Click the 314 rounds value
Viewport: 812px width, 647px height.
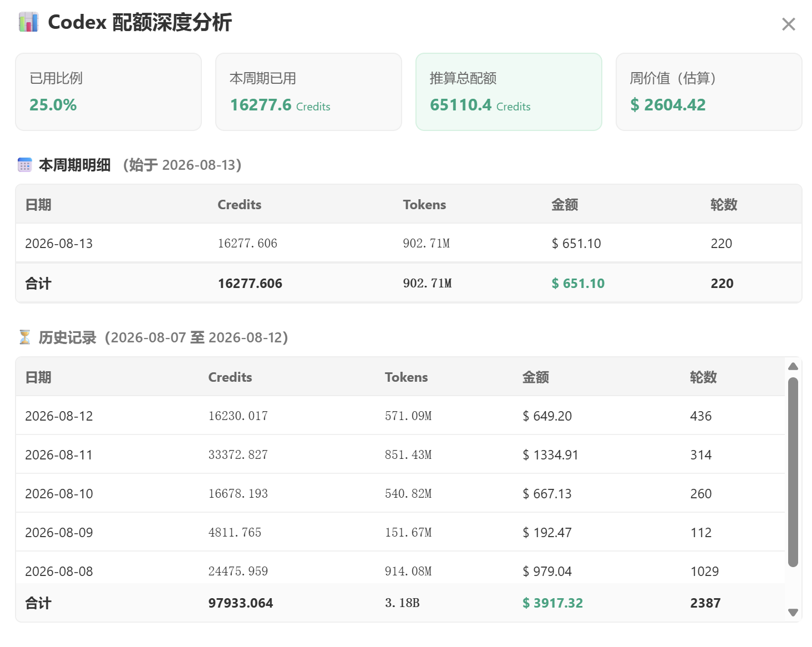(701, 455)
